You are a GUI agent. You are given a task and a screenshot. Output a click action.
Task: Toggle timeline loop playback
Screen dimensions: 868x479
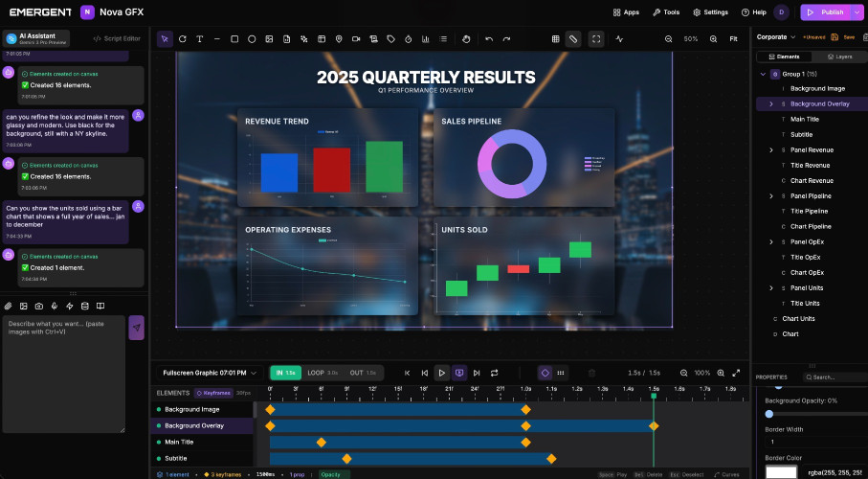(x=495, y=373)
